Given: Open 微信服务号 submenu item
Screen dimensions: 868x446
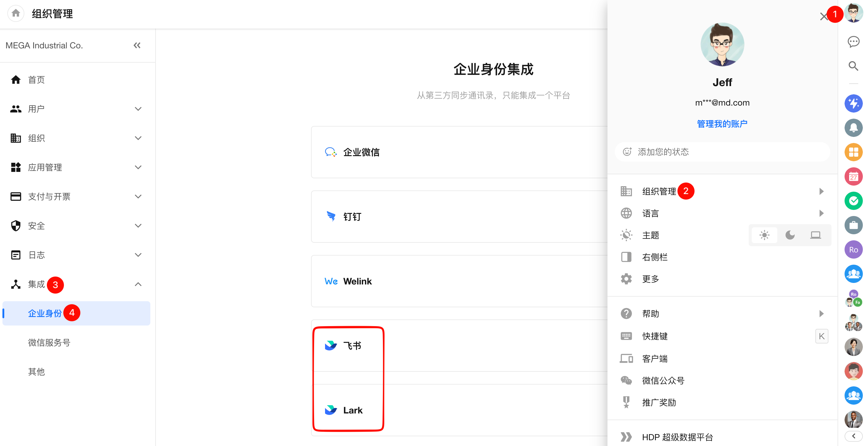Looking at the screenshot, I should [x=49, y=343].
